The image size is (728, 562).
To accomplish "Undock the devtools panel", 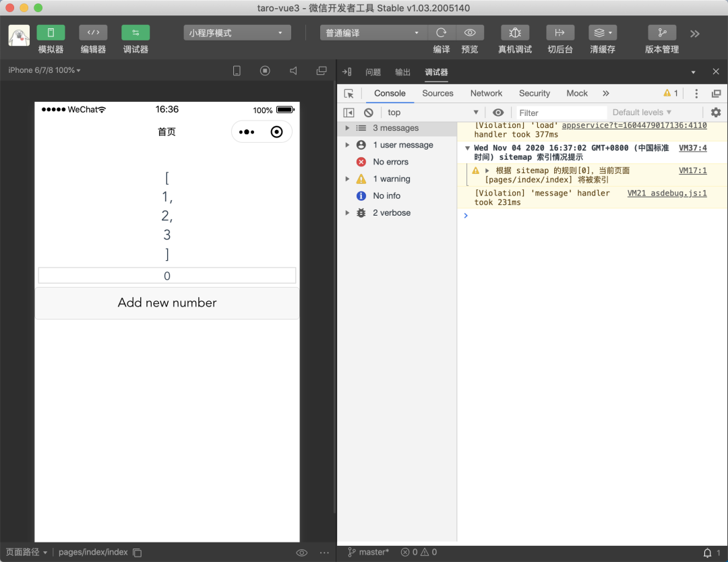I will click(716, 94).
